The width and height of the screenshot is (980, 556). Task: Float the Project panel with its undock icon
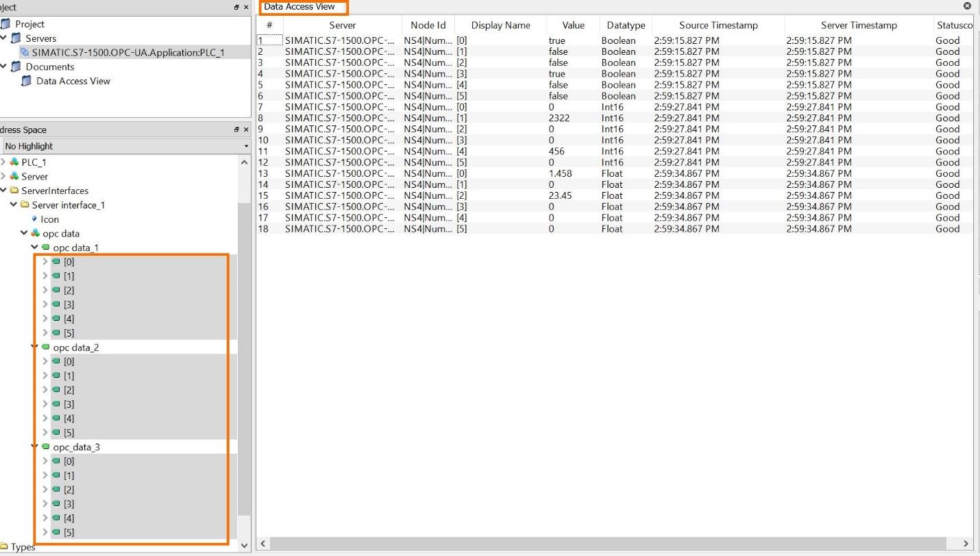pyautogui.click(x=236, y=8)
